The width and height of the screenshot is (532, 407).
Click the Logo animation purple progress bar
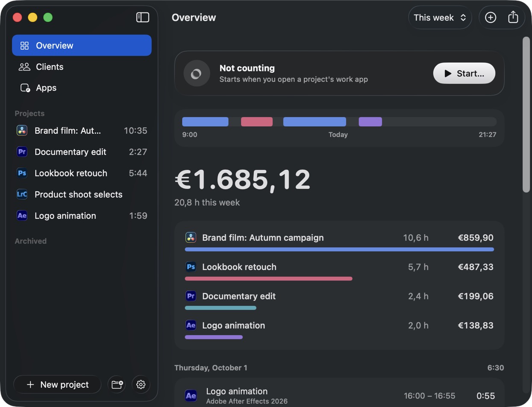(x=214, y=337)
